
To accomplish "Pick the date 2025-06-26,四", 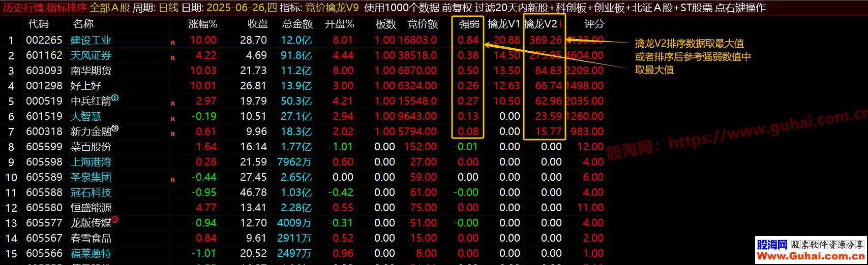I will tap(242, 8).
